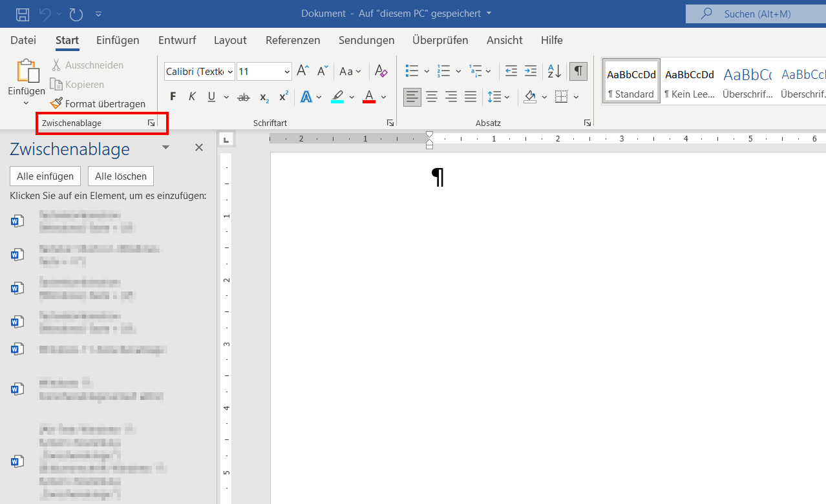Center text alignment icon
This screenshot has width=826, height=504.
[432, 97]
